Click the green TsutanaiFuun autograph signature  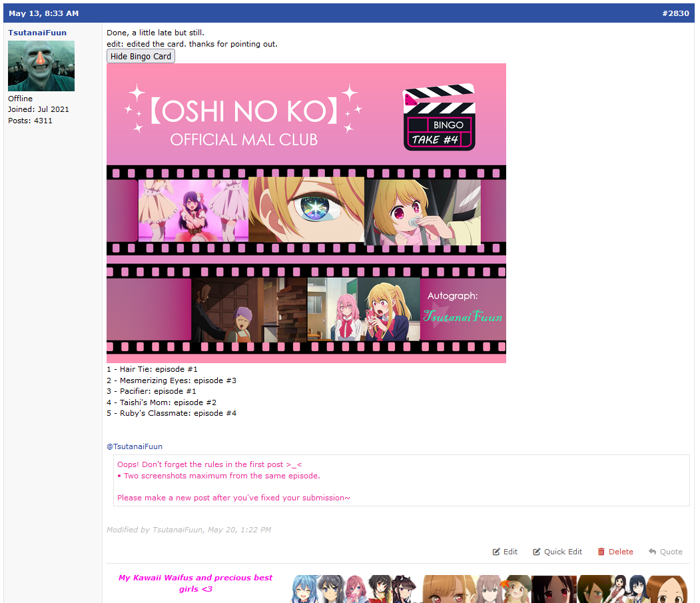462,316
